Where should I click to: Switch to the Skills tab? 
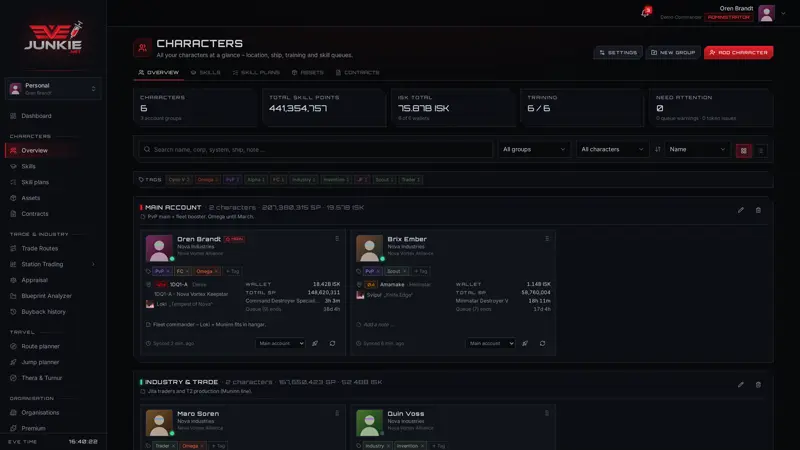(x=206, y=72)
